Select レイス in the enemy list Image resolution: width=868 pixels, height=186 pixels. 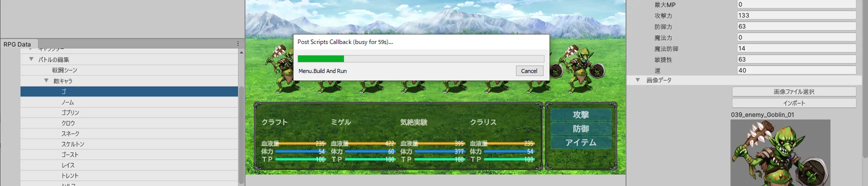tap(129, 165)
